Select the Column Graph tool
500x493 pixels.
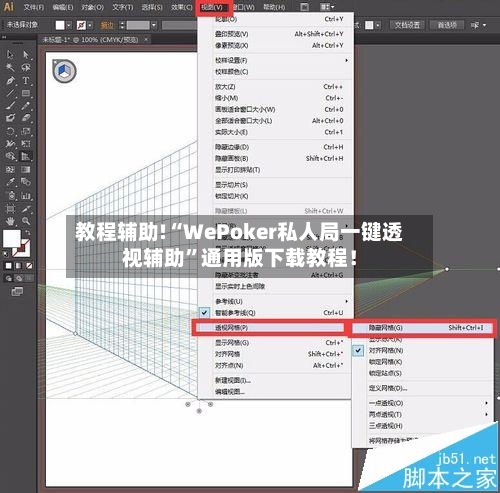pyautogui.click(x=26, y=195)
